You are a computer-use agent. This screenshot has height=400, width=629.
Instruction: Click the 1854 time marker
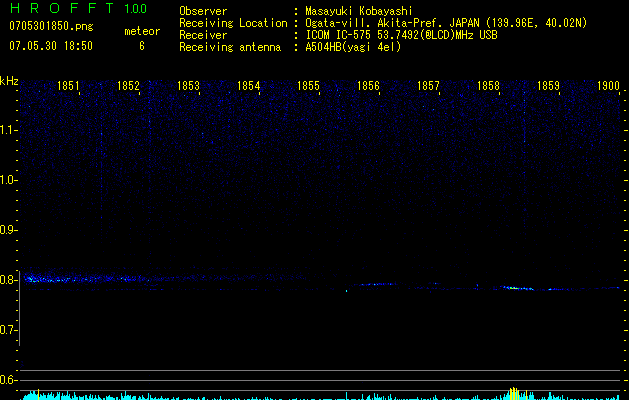point(248,86)
